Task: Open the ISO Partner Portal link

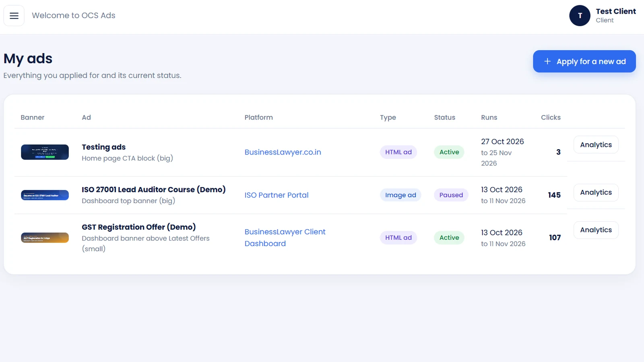Action: [276, 195]
